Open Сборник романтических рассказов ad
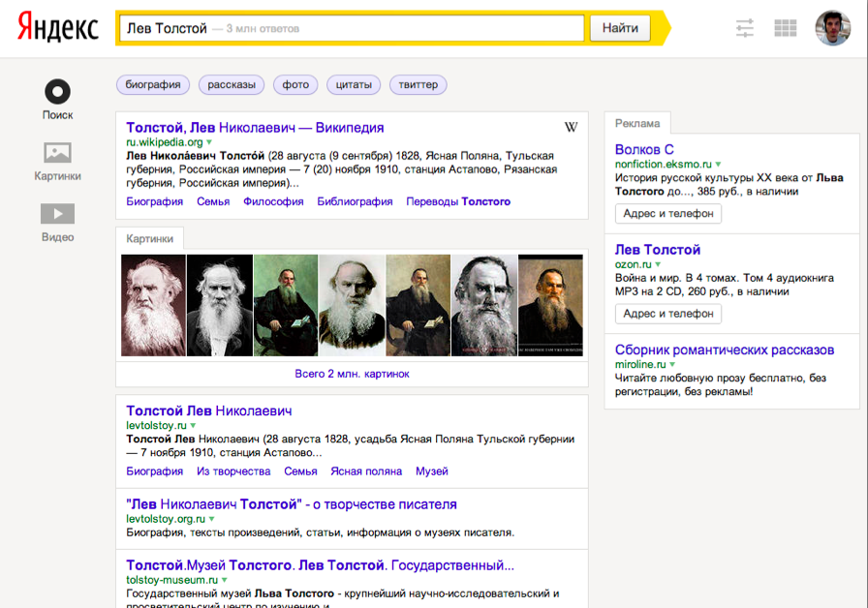 coord(725,350)
